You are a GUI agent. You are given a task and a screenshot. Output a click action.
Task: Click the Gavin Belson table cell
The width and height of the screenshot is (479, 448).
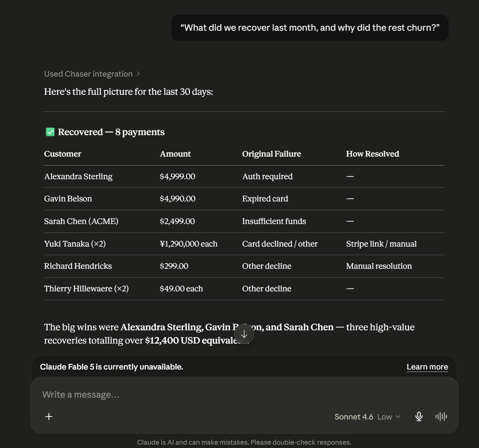pyautogui.click(x=68, y=199)
